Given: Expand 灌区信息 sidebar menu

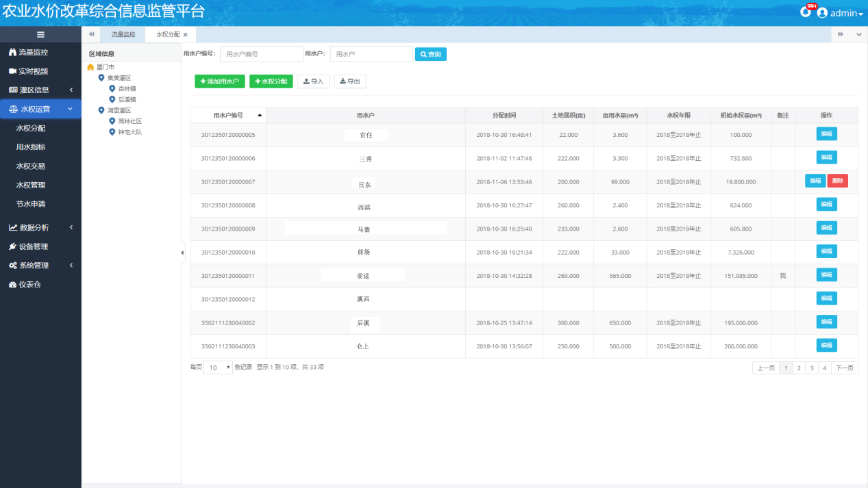Looking at the screenshot, I should [x=40, y=90].
